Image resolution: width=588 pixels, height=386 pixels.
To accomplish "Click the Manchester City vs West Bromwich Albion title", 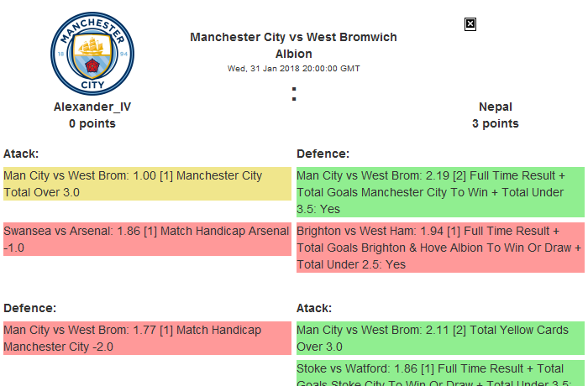I will click(x=293, y=45).
